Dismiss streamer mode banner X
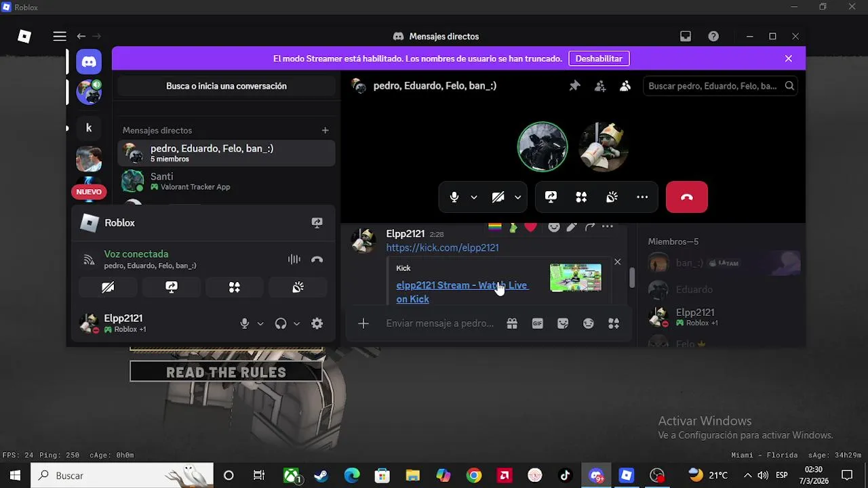 coord(789,59)
